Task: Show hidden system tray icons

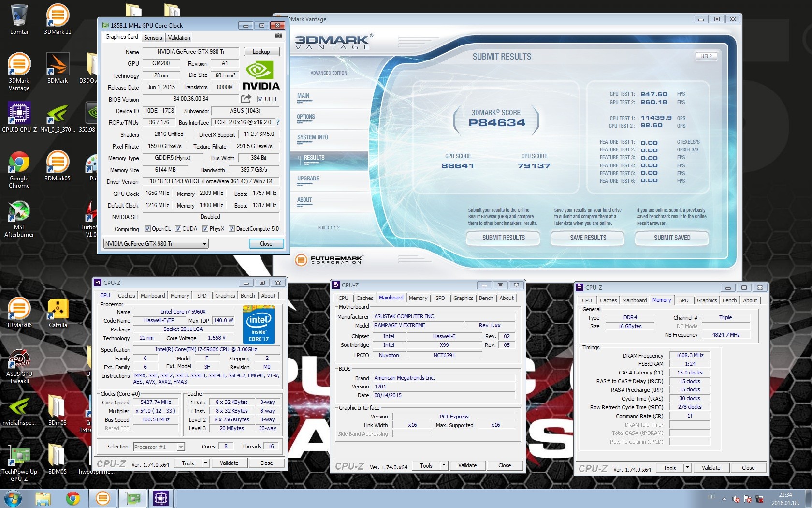Action: pyautogui.click(x=724, y=499)
